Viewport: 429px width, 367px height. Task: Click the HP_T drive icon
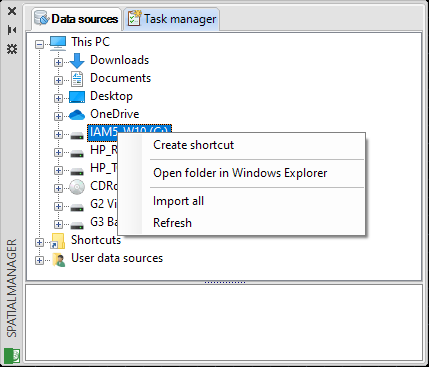click(x=77, y=171)
